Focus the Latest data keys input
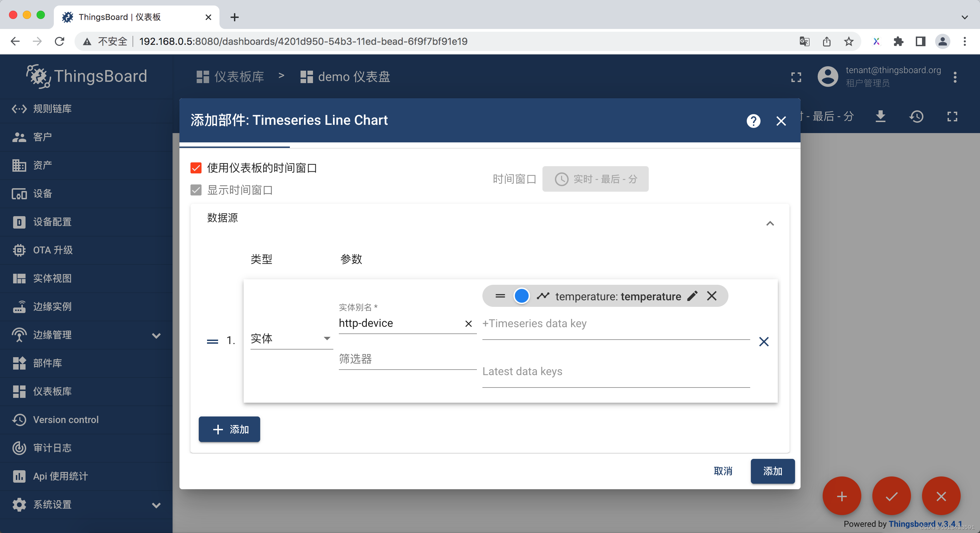The image size is (980, 533). coord(616,371)
